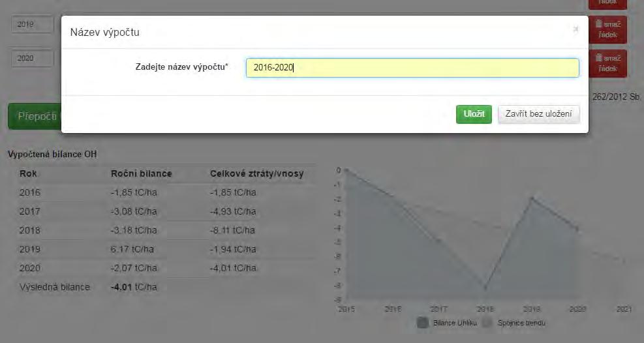Screen dimensions: 644x343
Task: Click the 2015 x-axis label on chart
Action: tap(346, 309)
